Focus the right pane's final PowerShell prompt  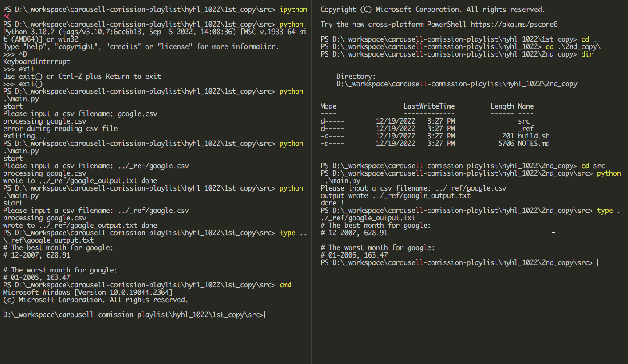(597, 263)
